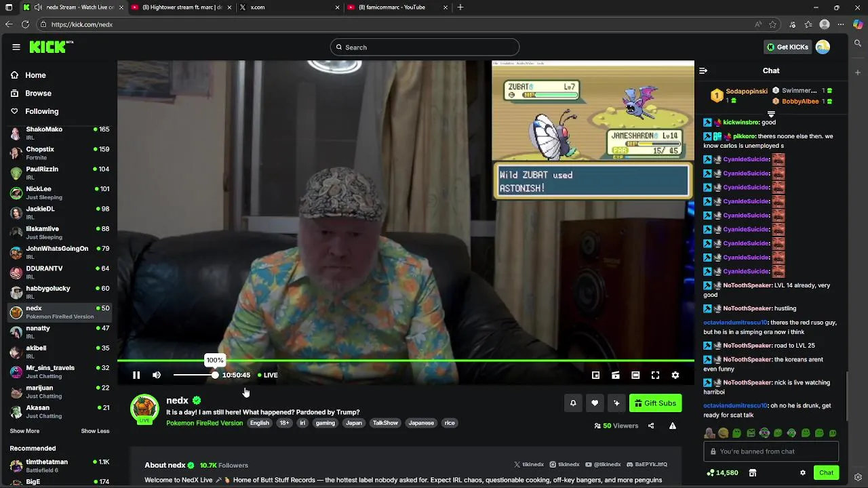Image resolution: width=868 pixels, height=488 pixels.
Task: Share the stream via share icon
Action: pos(651,426)
